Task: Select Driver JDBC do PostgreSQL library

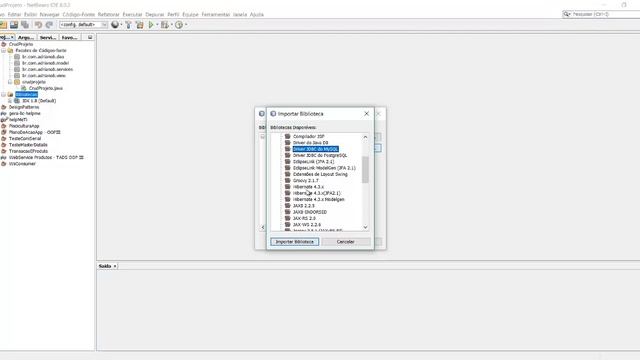Action: coord(320,156)
